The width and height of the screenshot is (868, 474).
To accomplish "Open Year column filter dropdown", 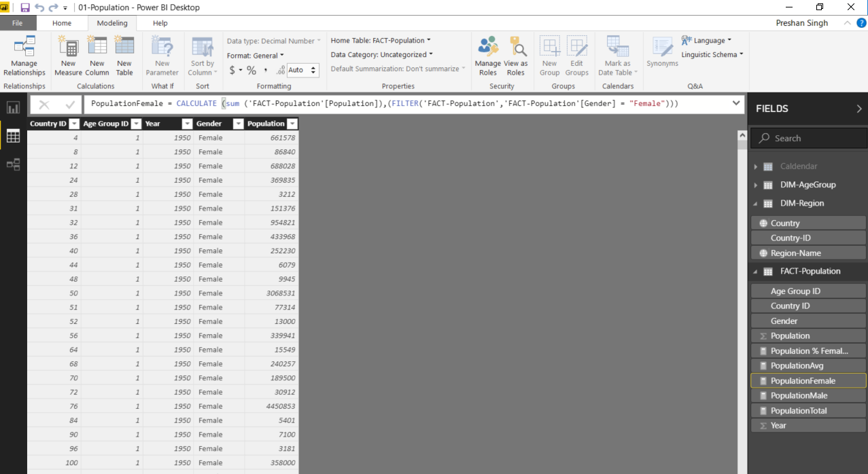I will tap(187, 124).
